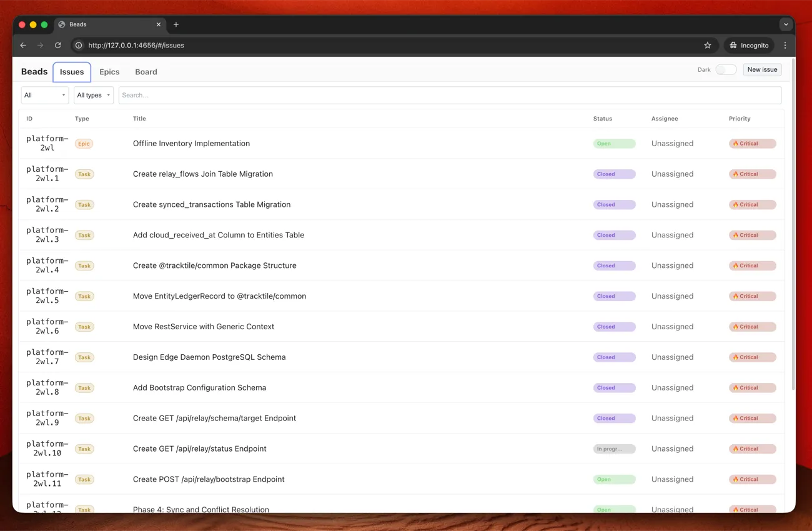Click the In progress status pill on platform-2wl.10
This screenshot has height=531, width=812.
tap(615, 449)
